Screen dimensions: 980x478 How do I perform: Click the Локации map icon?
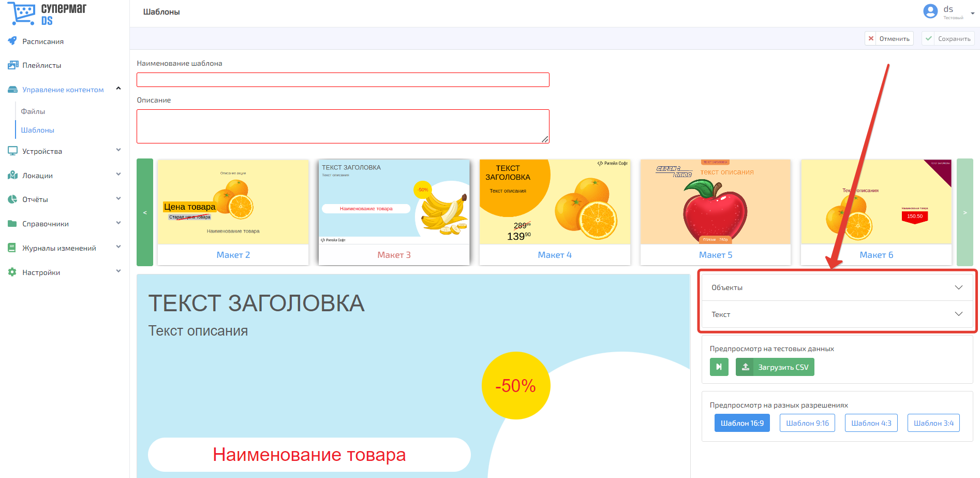(x=12, y=175)
